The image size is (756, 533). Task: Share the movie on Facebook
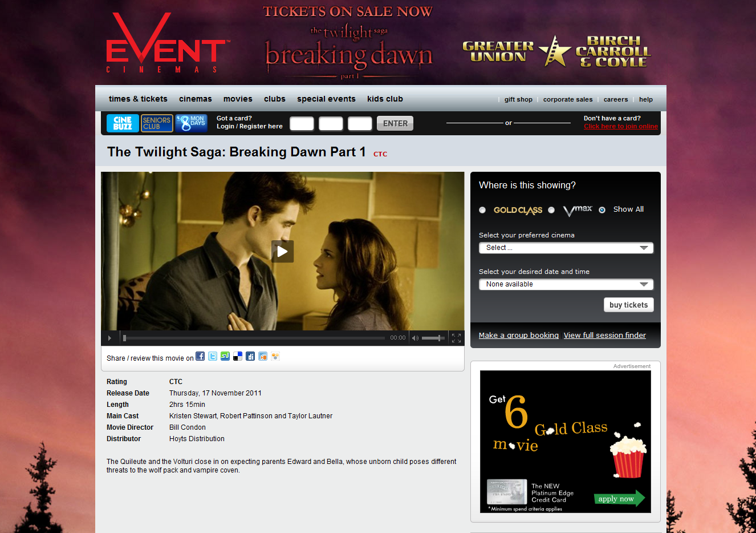(x=200, y=356)
